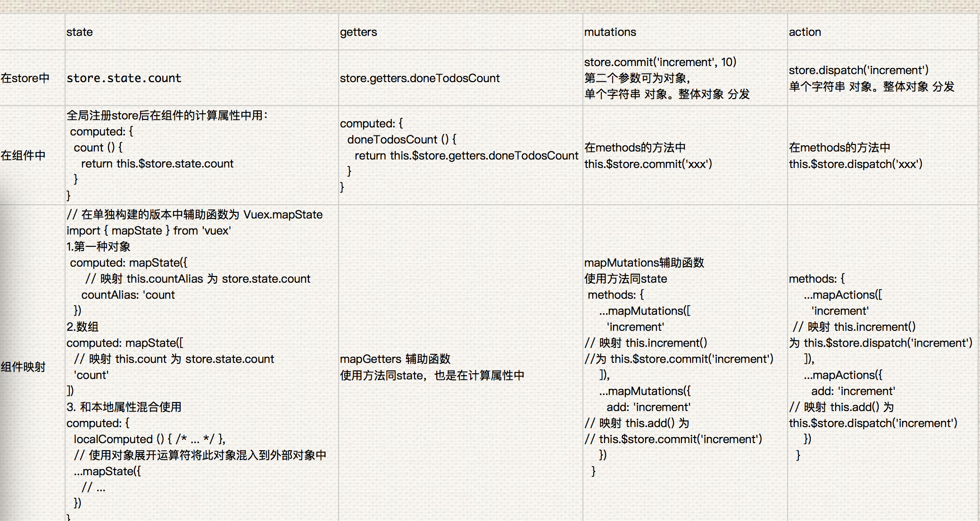Viewport: 980px width, 521px height.
Task: Click '//为 this.$store.commit('increment')' comment
Action: coord(679,359)
